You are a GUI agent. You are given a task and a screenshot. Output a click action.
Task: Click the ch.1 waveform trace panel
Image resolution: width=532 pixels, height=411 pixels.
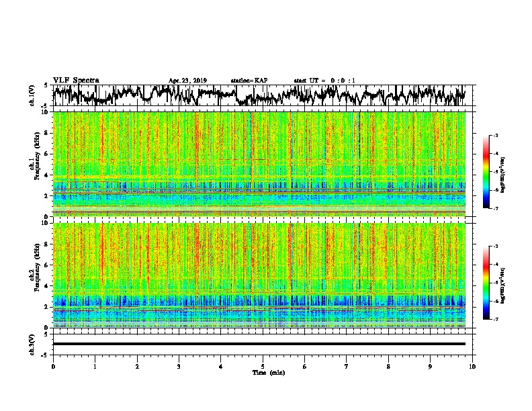click(262, 95)
